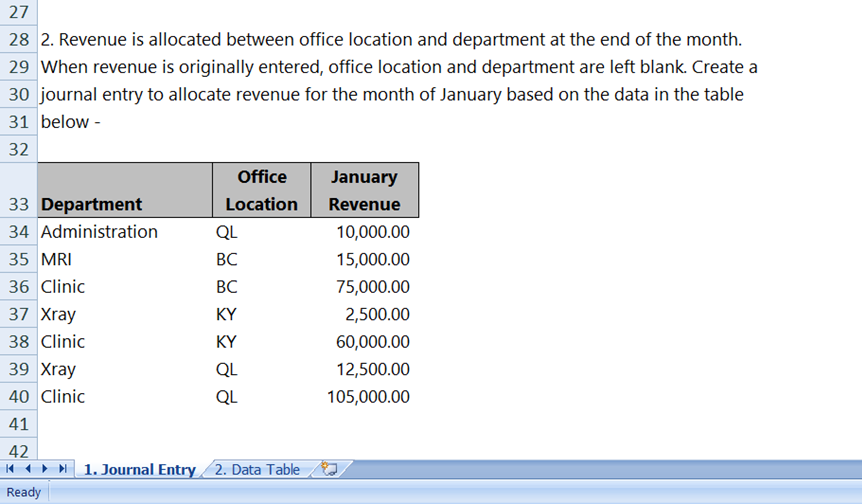Select revenue value 10,000.00

click(x=365, y=232)
